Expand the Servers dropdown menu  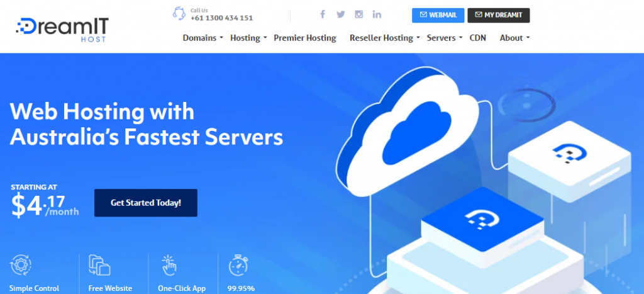point(444,38)
